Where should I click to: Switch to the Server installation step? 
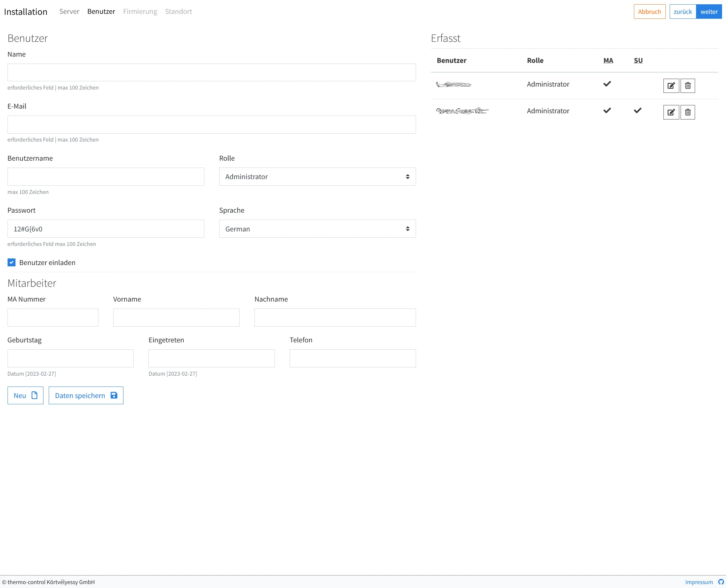(x=69, y=12)
